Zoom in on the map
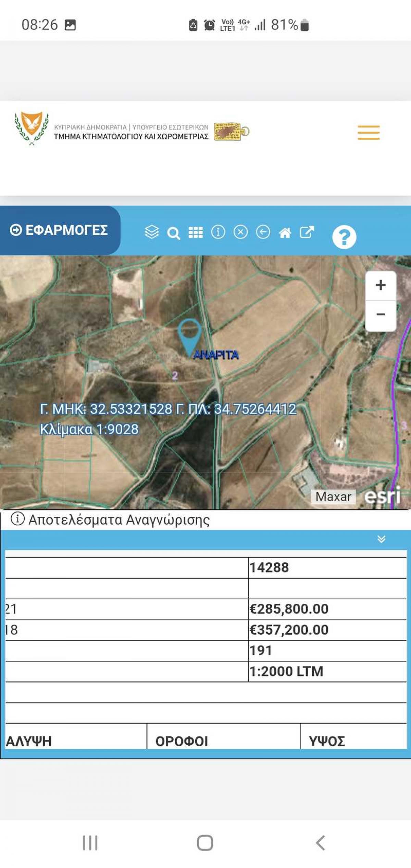The width and height of the screenshot is (411, 868). [381, 285]
